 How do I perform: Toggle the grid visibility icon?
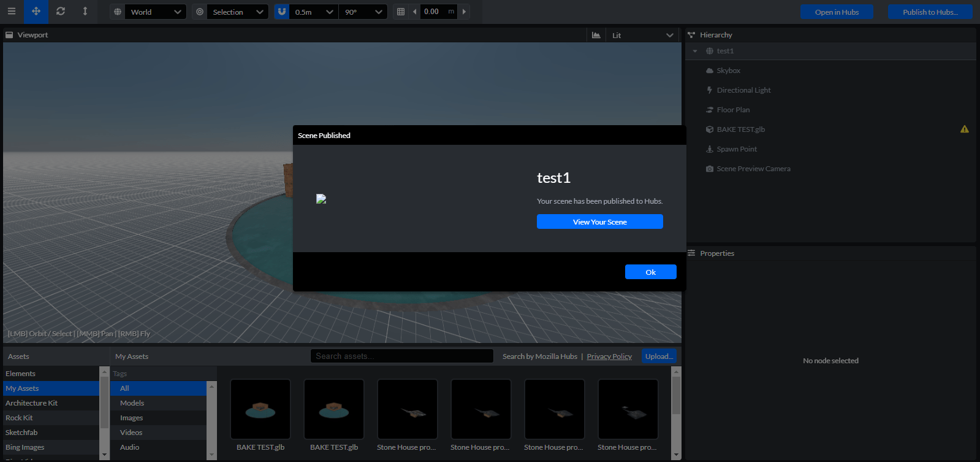click(x=401, y=12)
